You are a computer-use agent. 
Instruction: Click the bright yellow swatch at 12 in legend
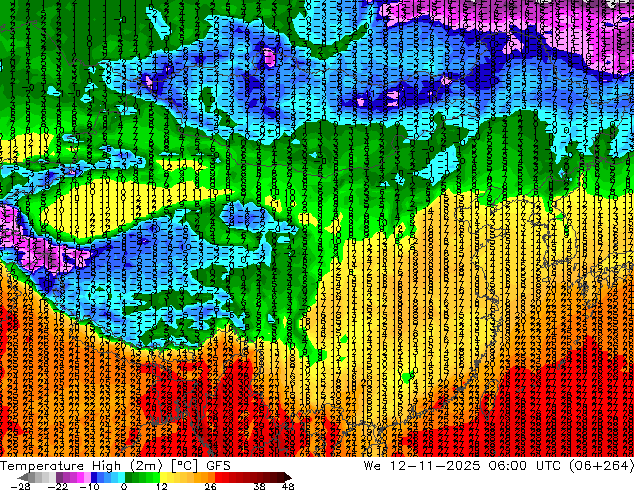(x=163, y=477)
